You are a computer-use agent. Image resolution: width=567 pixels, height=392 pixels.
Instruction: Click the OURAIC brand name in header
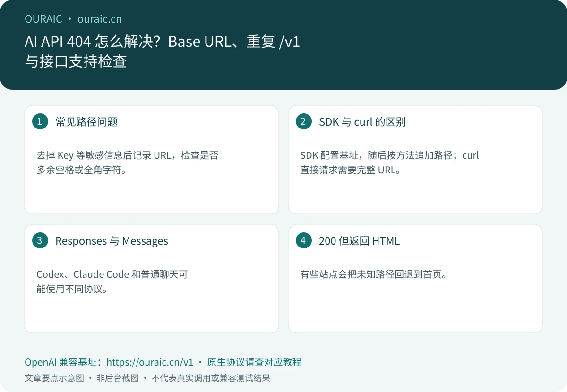coord(43,19)
